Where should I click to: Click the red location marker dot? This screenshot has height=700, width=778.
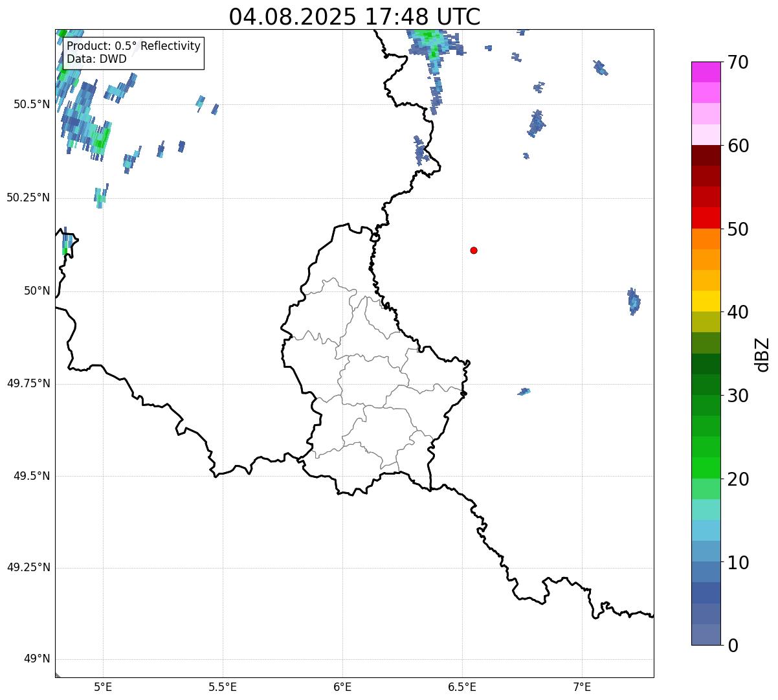(474, 251)
